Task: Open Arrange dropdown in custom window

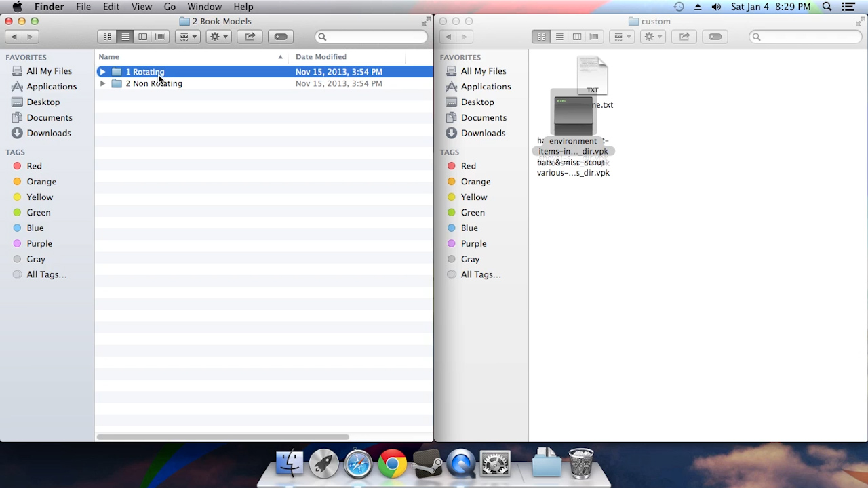Action: [622, 37]
